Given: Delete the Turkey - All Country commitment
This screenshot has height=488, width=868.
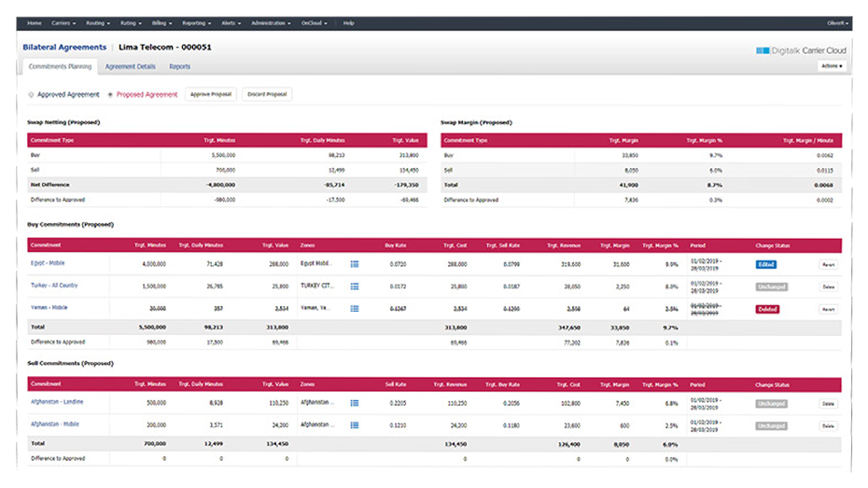Looking at the screenshot, I should point(828,286).
